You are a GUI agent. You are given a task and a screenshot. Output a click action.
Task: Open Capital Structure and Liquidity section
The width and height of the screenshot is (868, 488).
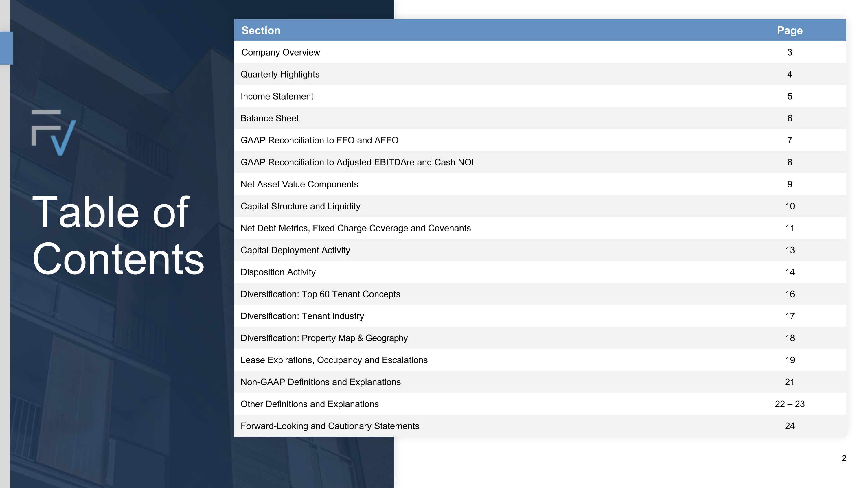click(300, 206)
